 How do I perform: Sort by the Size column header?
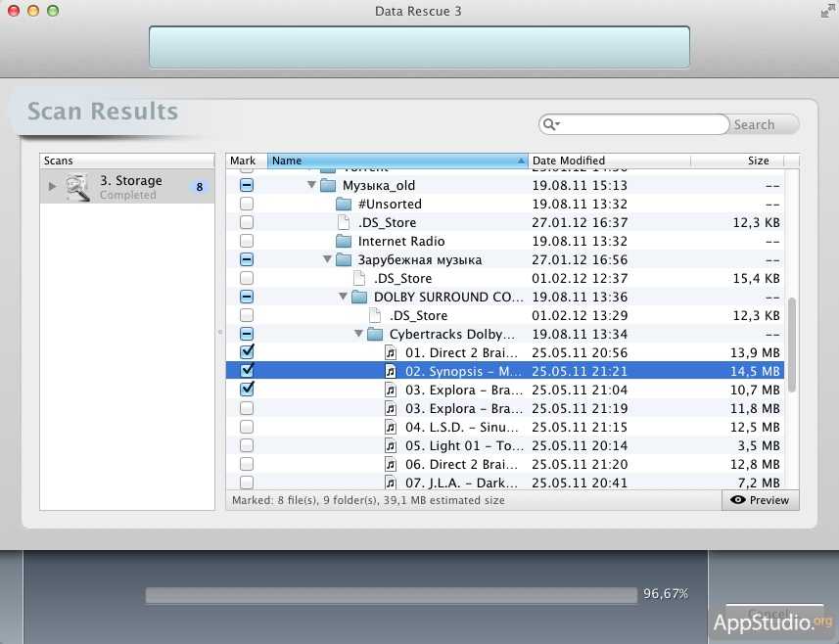click(x=758, y=161)
